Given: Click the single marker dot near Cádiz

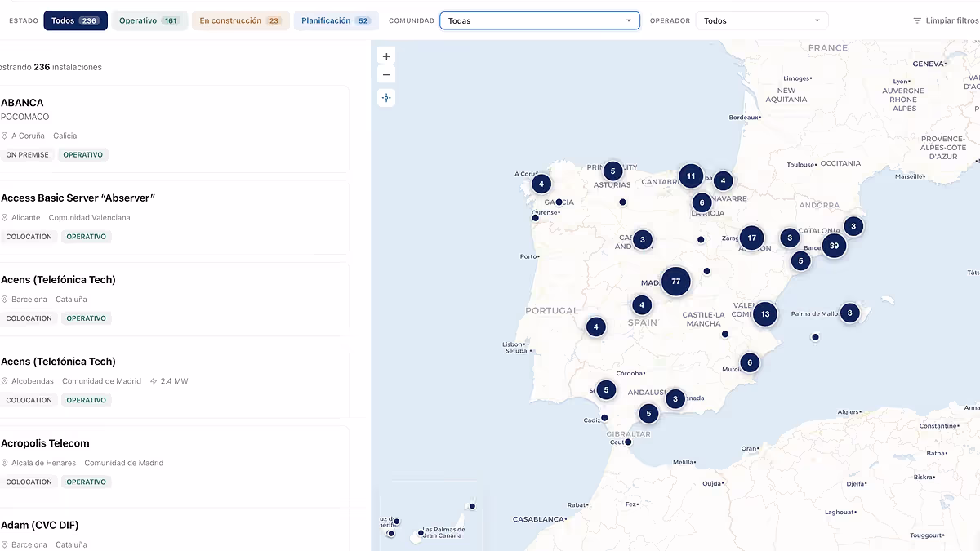Looking at the screenshot, I should [604, 417].
